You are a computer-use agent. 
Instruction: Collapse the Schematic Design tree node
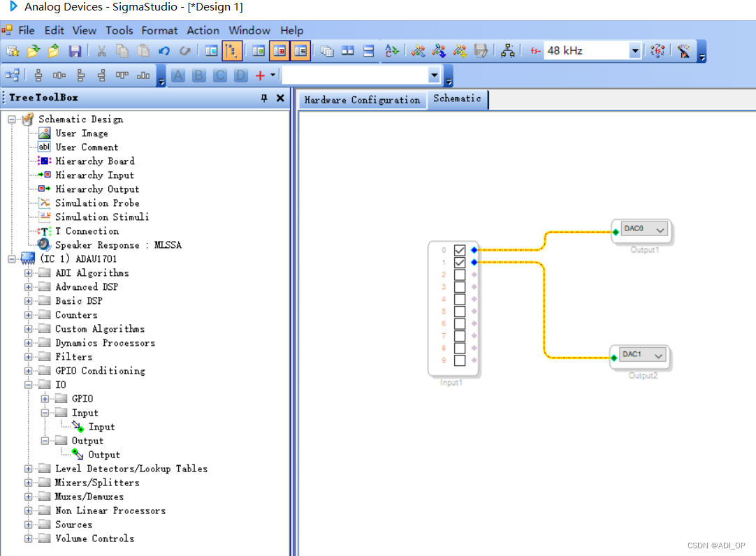click(x=12, y=119)
